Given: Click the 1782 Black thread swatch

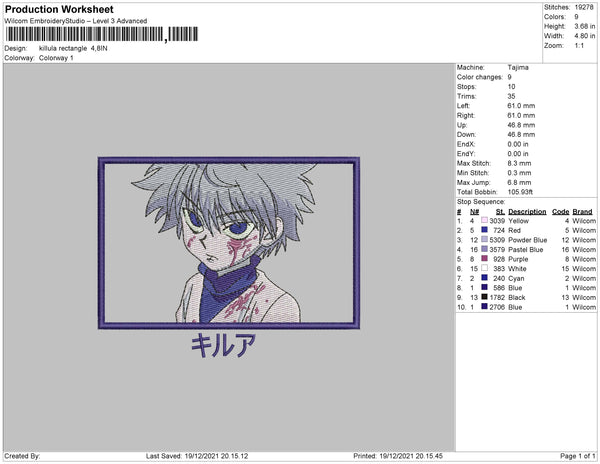Looking at the screenshot, I should coord(484,297).
